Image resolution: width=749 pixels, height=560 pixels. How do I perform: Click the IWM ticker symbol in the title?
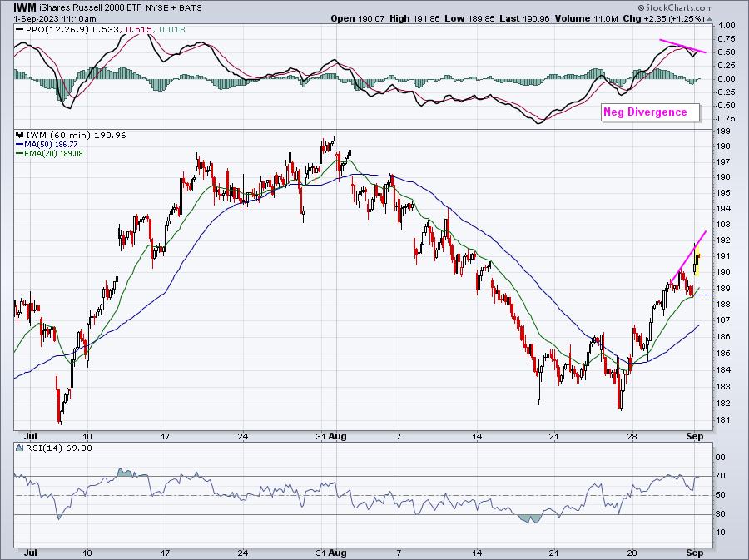[x=24, y=7]
